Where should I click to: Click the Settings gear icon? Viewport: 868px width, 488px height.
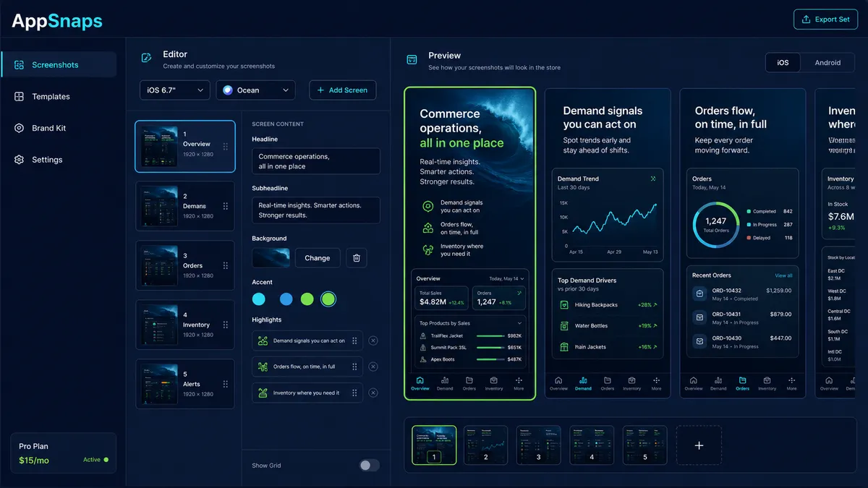[20, 160]
